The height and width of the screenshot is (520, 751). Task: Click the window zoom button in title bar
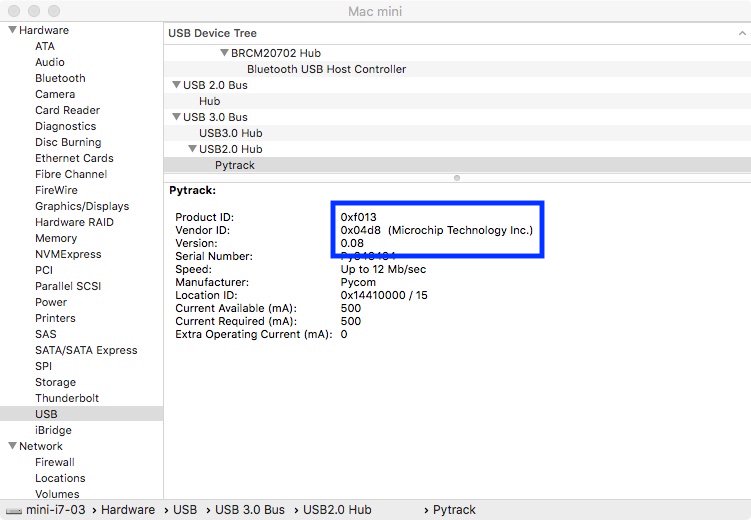[x=54, y=11]
